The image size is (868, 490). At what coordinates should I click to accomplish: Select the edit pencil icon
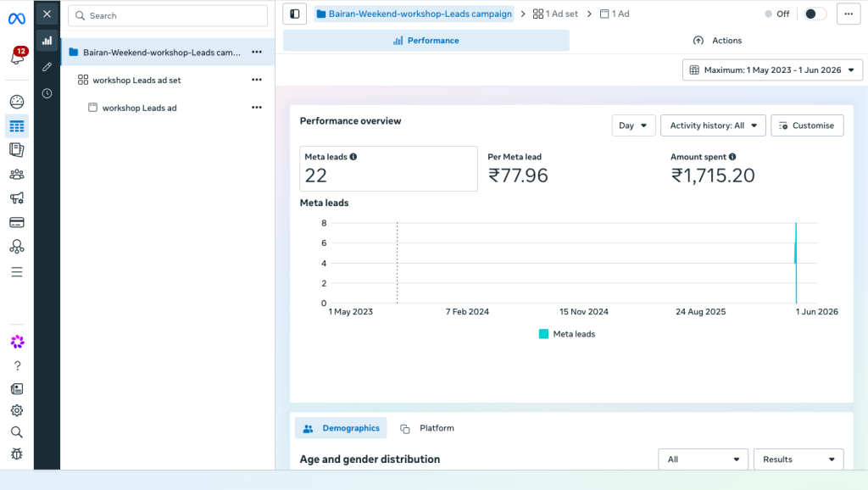tap(47, 67)
